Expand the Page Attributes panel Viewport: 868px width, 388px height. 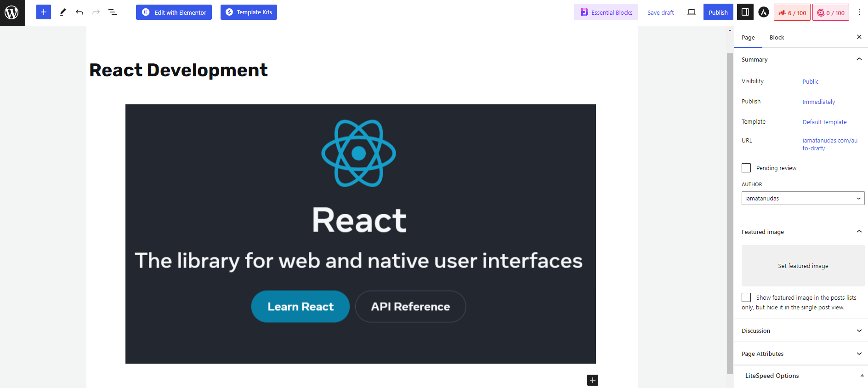[x=801, y=354]
